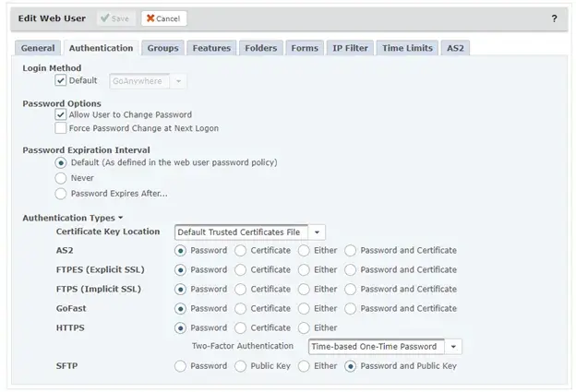
Task: Open the IP Filter tab
Action: (x=349, y=48)
